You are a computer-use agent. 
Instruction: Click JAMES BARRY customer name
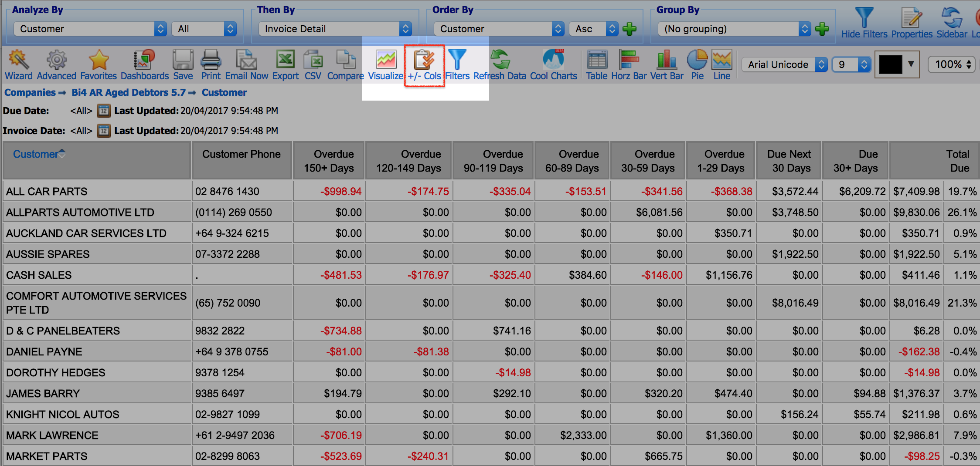pyautogui.click(x=43, y=394)
